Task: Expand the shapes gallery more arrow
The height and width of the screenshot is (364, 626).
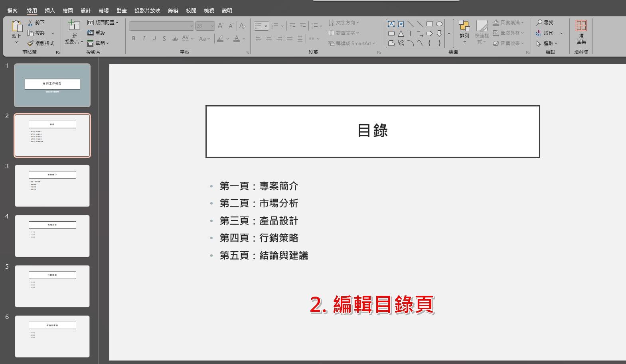Action: (449, 33)
